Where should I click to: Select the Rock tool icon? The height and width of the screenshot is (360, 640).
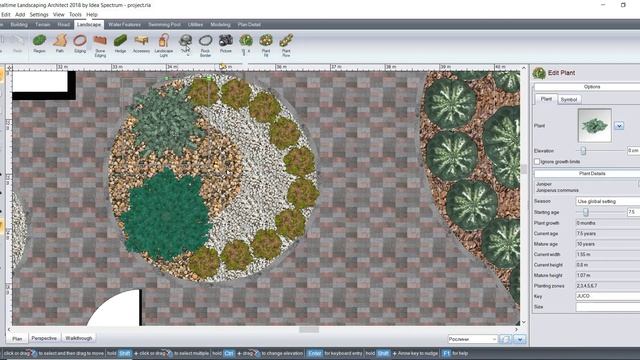click(x=186, y=41)
